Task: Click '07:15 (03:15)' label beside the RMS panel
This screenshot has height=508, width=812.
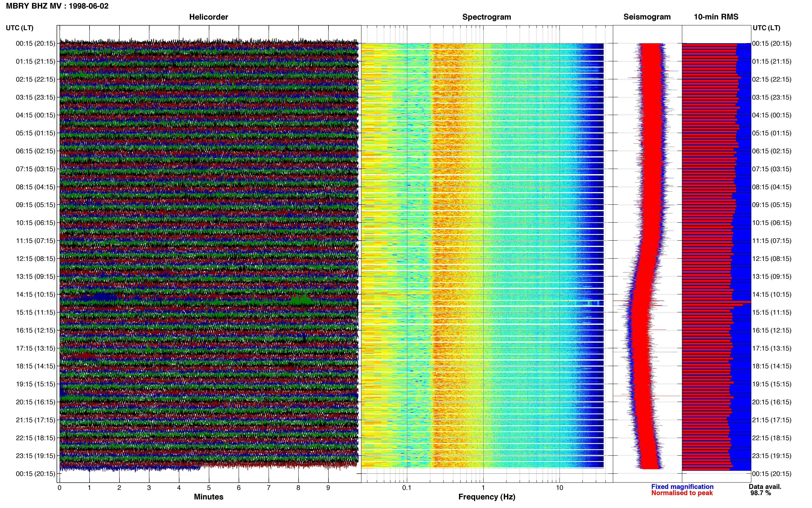Action: coord(772,169)
